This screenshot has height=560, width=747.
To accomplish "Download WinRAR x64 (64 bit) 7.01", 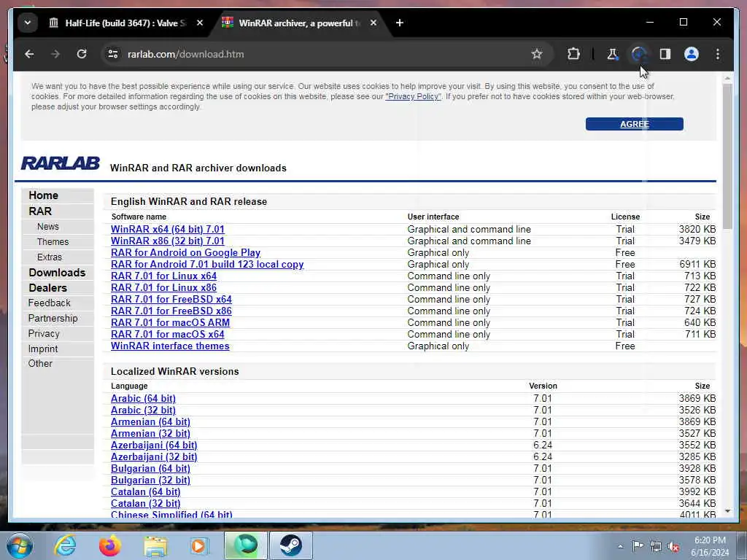I will (168, 229).
